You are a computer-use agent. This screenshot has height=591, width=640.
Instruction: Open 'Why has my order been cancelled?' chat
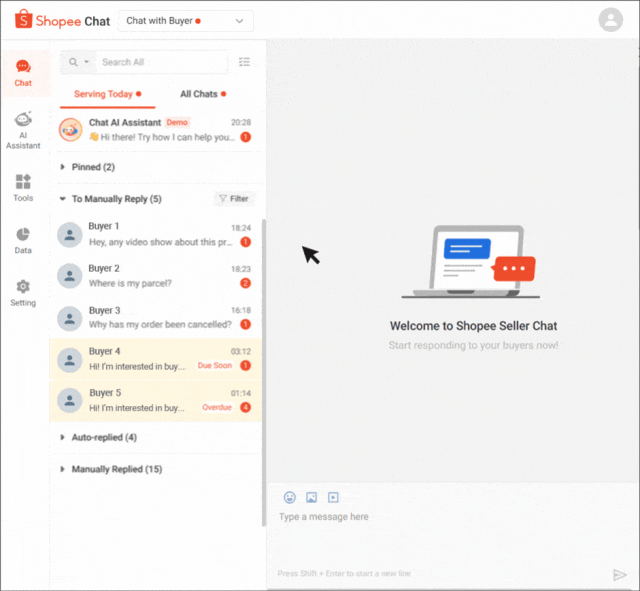pos(155,318)
